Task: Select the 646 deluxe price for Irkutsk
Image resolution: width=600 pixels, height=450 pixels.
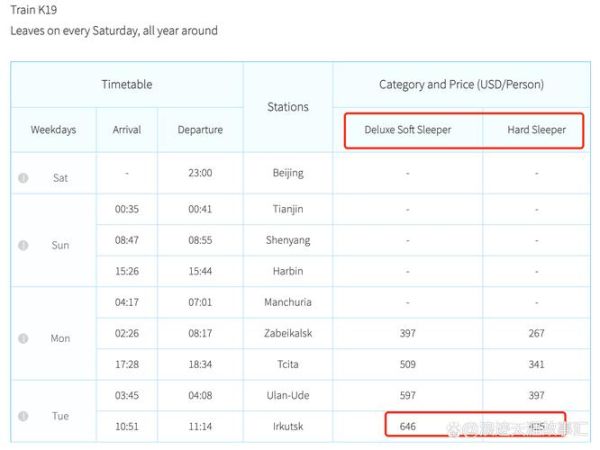Action: pyautogui.click(x=407, y=426)
